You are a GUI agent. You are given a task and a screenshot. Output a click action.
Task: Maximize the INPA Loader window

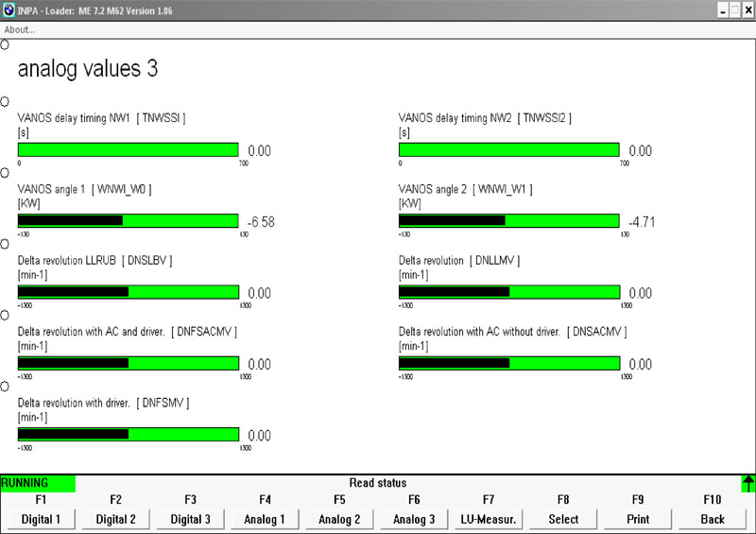(x=734, y=10)
